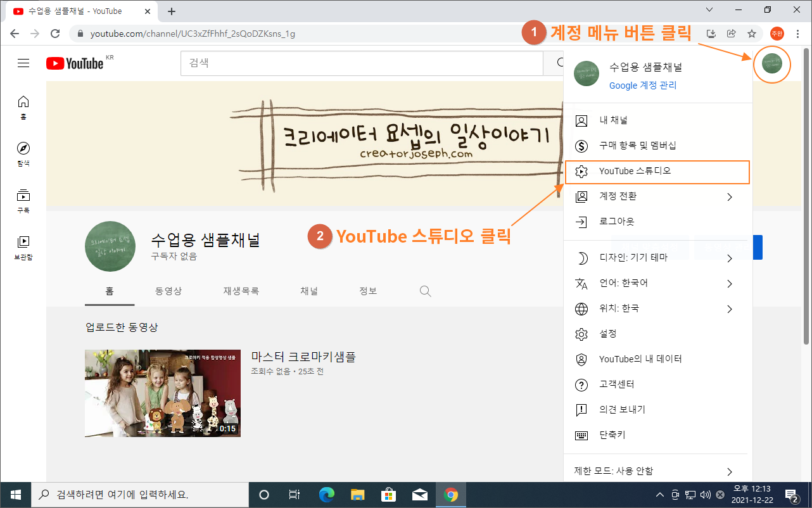Select 구매 항목 및 멤버십 menu item
Image resolution: width=812 pixels, height=508 pixels.
pos(658,146)
